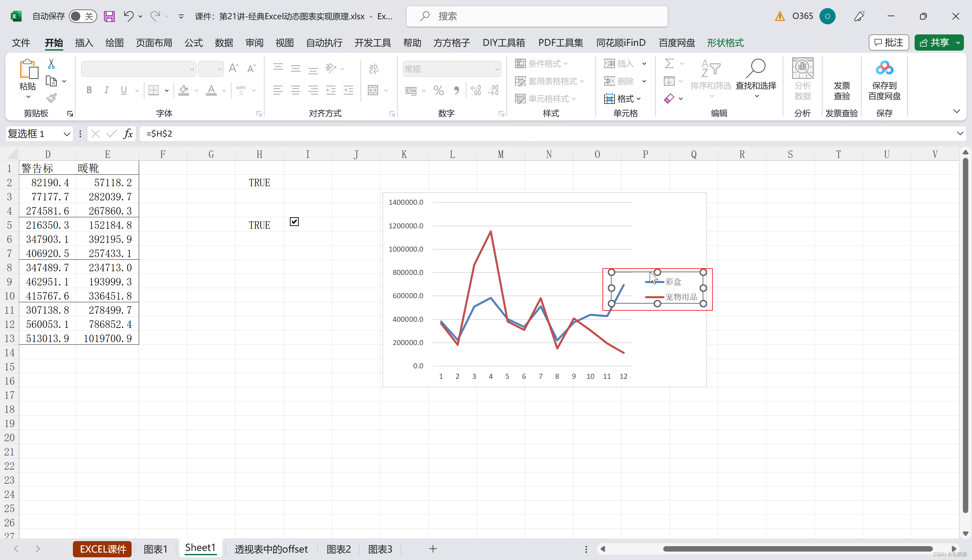
Task: Click the O365 account avatar
Action: coord(827,16)
